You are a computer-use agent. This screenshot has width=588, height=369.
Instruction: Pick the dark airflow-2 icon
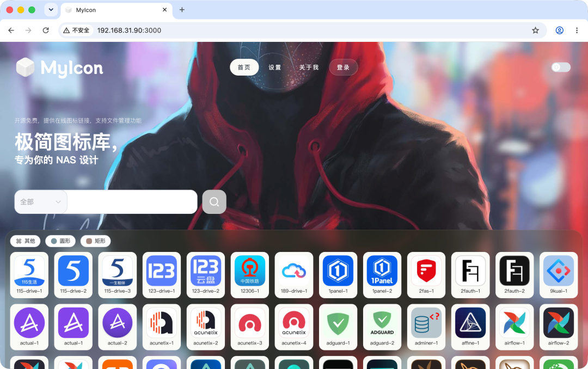point(559,327)
